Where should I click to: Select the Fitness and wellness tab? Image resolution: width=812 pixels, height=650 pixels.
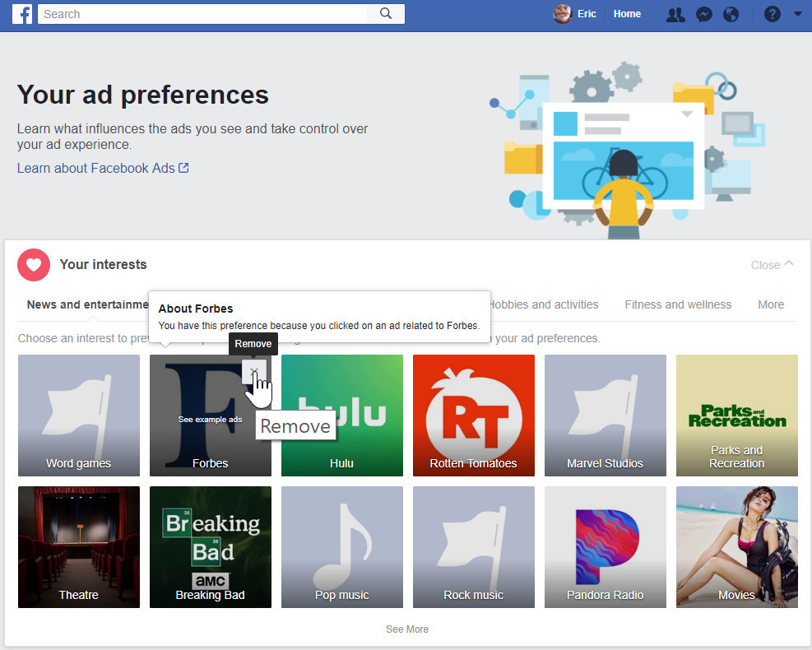[678, 304]
